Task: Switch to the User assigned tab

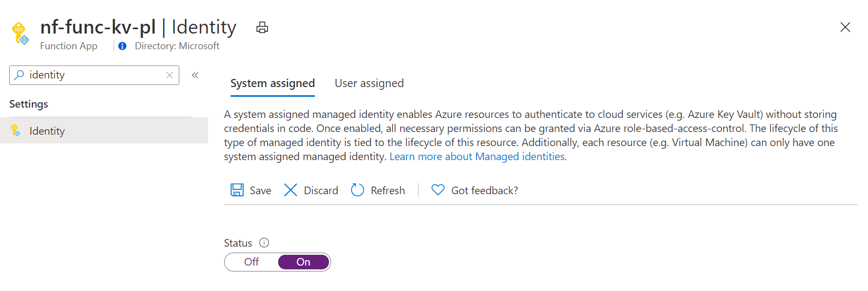Action: (369, 83)
